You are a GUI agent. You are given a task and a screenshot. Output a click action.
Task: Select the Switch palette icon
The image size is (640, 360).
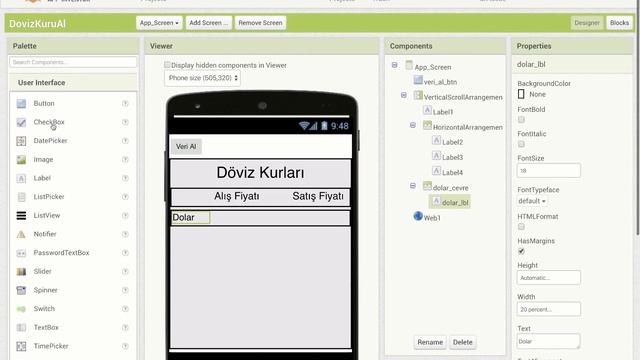[21, 309]
